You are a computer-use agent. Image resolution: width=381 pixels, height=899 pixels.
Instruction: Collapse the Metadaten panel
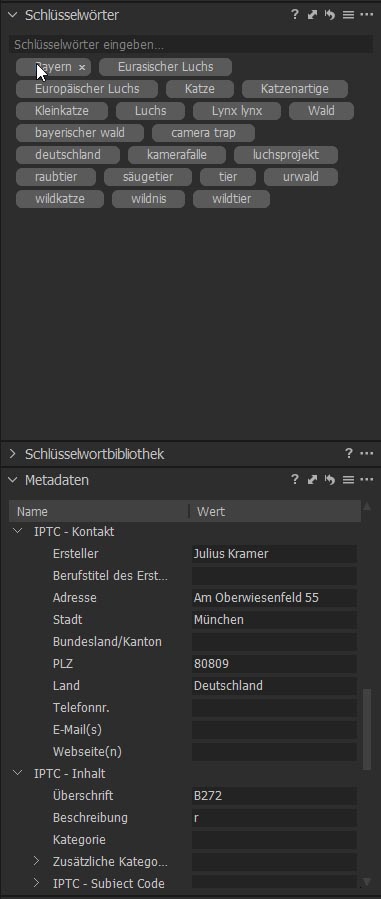[x=13, y=480]
